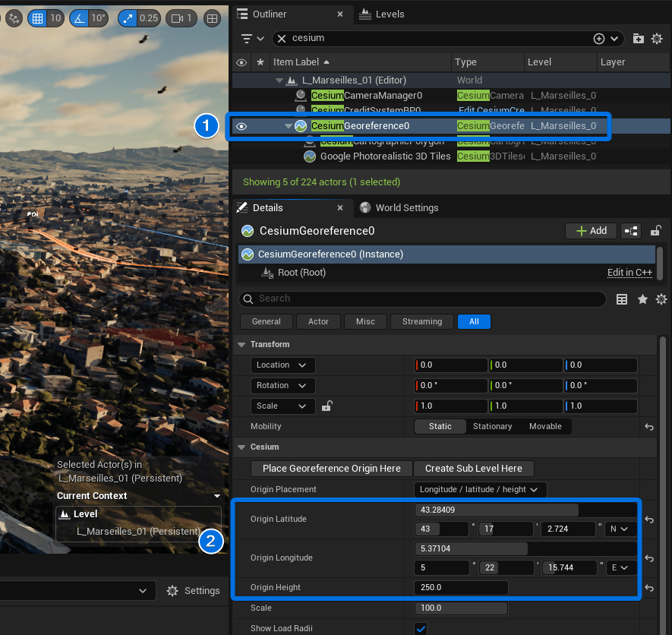The height and width of the screenshot is (635, 672).
Task: Collapse the Transform section
Action: point(242,345)
